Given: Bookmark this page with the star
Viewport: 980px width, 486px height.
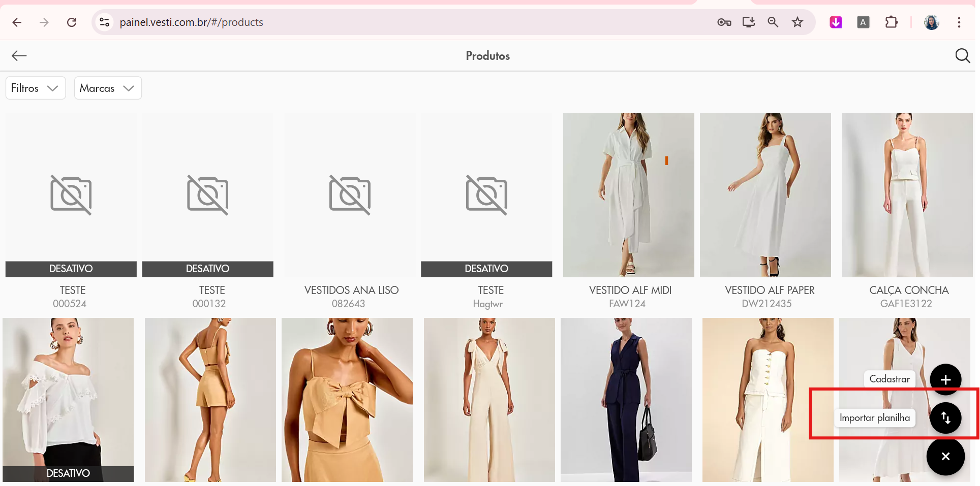Looking at the screenshot, I should 798,22.
